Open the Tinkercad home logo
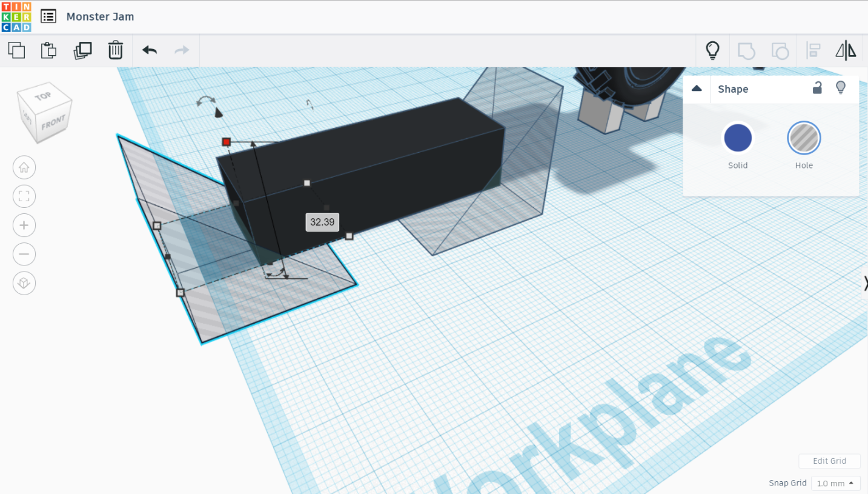The height and width of the screenshot is (494, 868). (x=16, y=17)
